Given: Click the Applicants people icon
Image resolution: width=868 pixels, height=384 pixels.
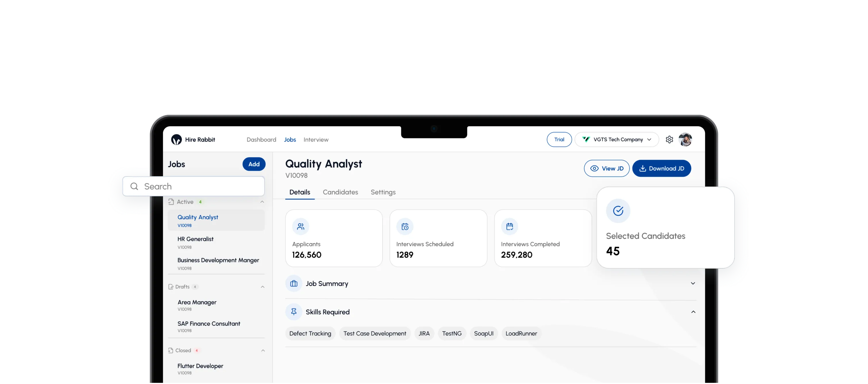Looking at the screenshot, I should click(301, 226).
